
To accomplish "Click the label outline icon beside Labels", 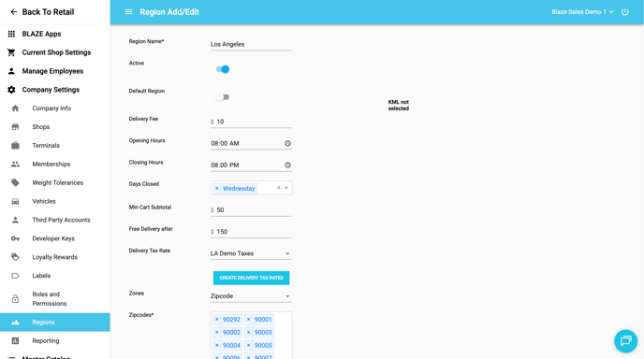I will click(15, 276).
